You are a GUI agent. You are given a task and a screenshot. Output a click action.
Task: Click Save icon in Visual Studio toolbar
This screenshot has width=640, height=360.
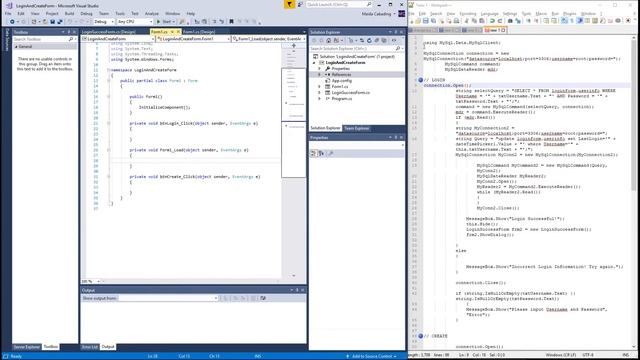click(52, 22)
